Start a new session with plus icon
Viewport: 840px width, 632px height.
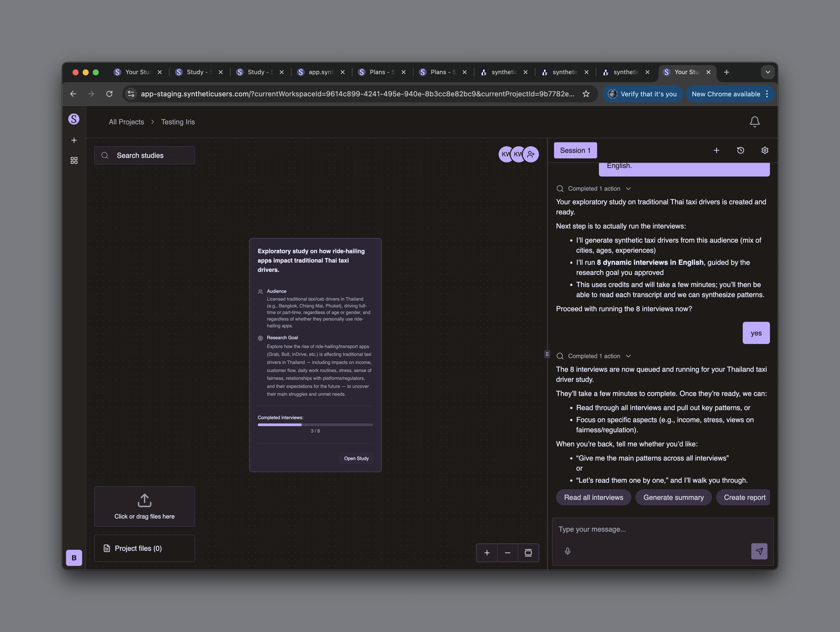tap(716, 151)
